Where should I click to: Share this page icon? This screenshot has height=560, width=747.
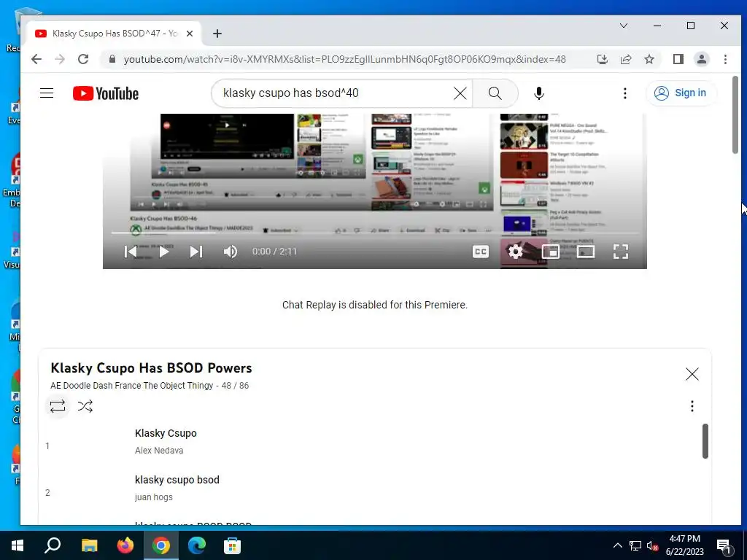tap(625, 59)
